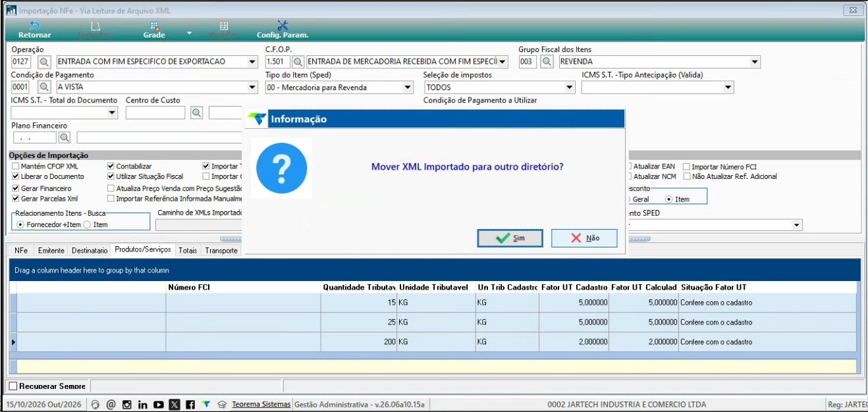Click magnifier search next to C.F.O.P. code 1.501
868x412 pixels.
click(298, 62)
